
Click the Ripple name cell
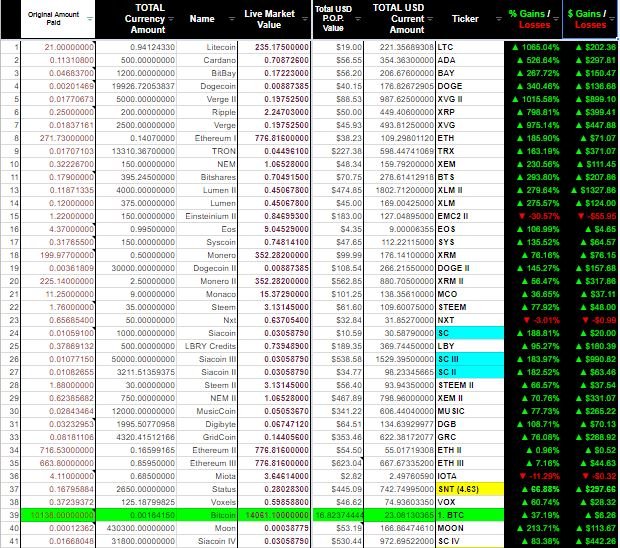pyautogui.click(x=207, y=112)
